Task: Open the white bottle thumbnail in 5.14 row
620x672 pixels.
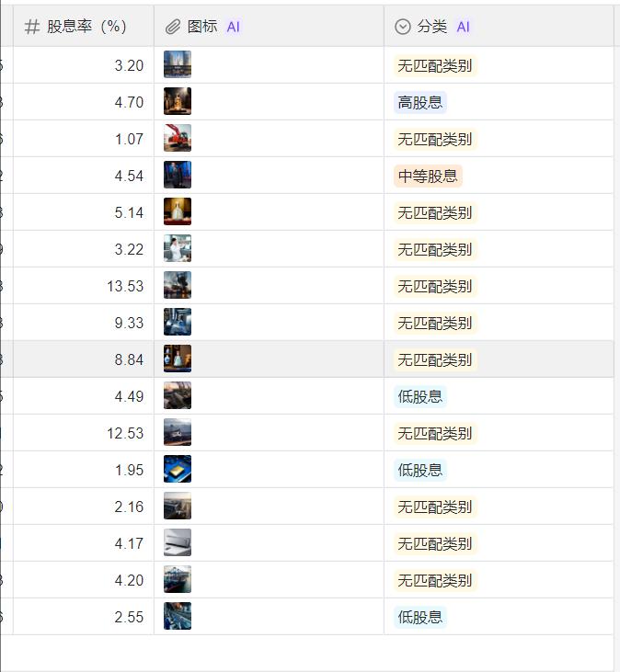Action: tap(178, 211)
